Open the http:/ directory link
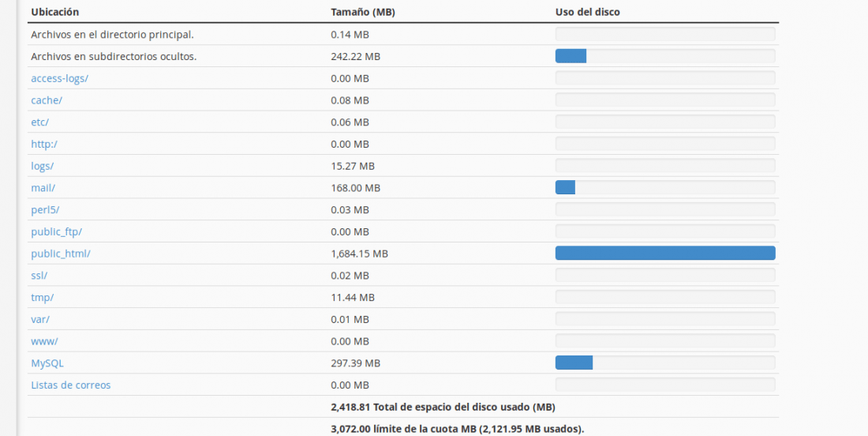This screenshot has height=436, width=868. click(x=44, y=144)
